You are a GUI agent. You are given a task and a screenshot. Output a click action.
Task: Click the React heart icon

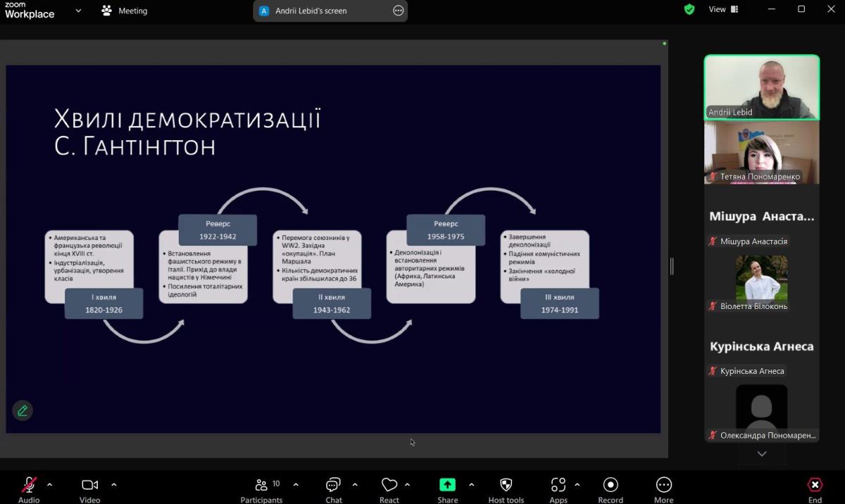[389, 486]
